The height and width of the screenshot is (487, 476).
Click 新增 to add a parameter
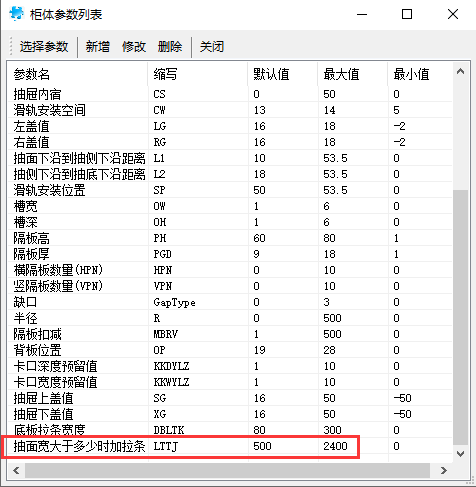coord(98,47)
